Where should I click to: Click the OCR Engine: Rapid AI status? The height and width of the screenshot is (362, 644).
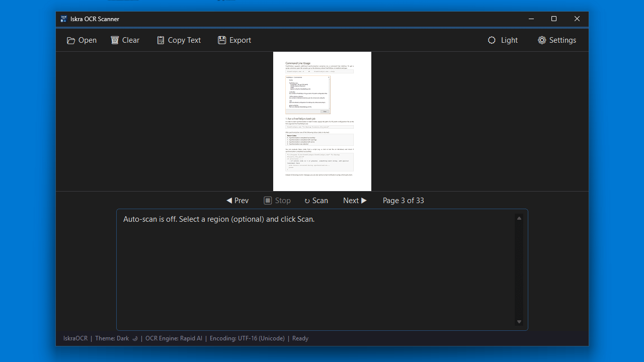[x=174, y=338]
